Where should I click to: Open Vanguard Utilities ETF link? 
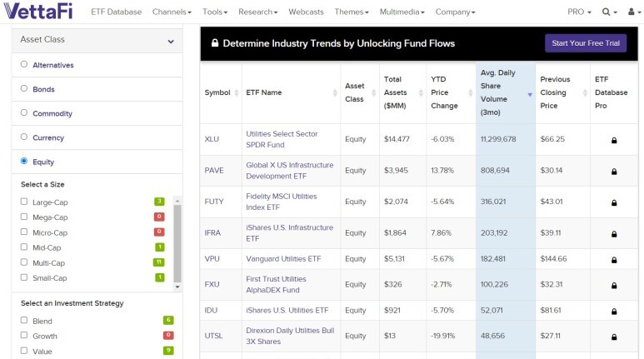283,259
